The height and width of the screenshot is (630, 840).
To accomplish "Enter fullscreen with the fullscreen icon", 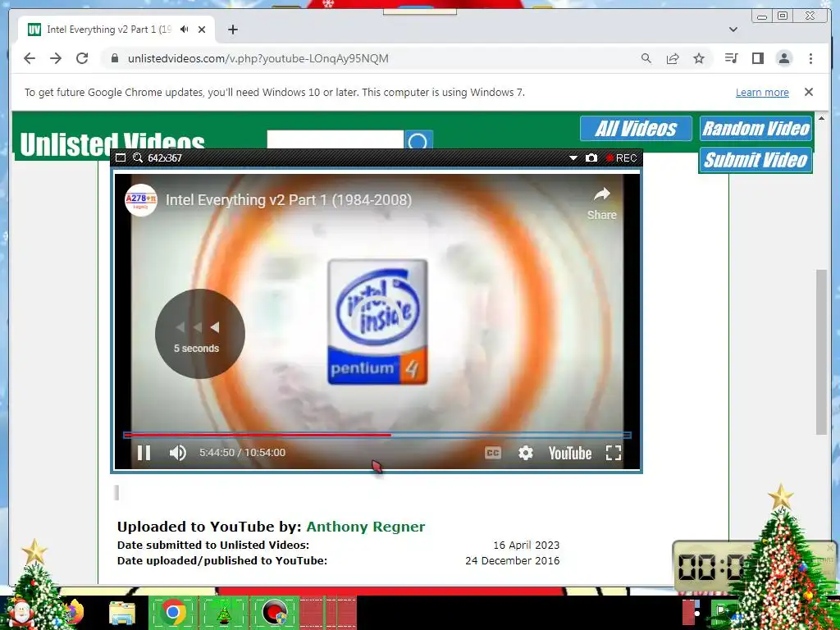I will [614, 453].
